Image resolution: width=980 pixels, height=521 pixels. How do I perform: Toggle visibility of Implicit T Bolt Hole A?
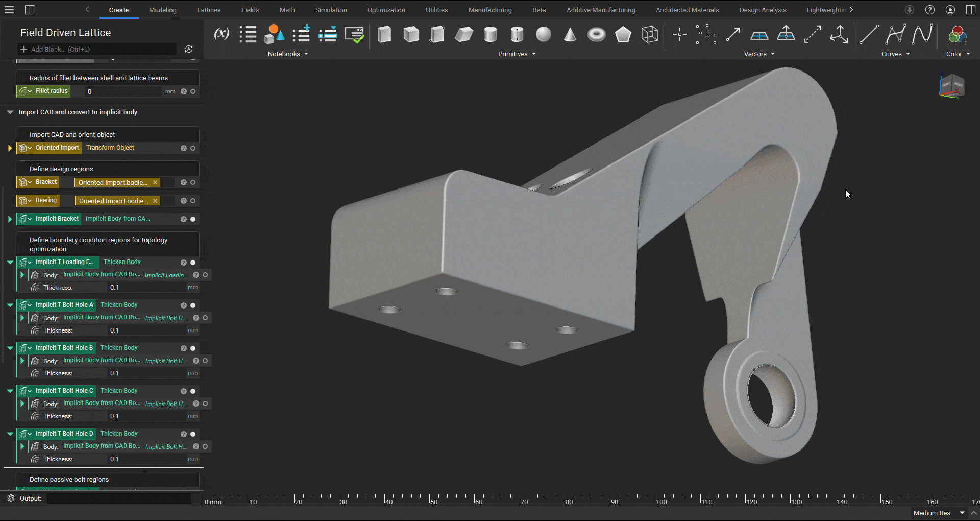[193, 305]
